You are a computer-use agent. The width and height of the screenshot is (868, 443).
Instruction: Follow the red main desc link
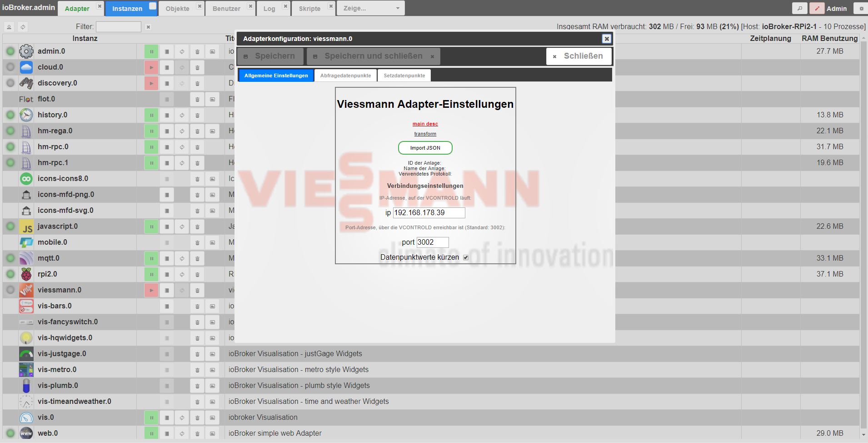pos(425,124)
